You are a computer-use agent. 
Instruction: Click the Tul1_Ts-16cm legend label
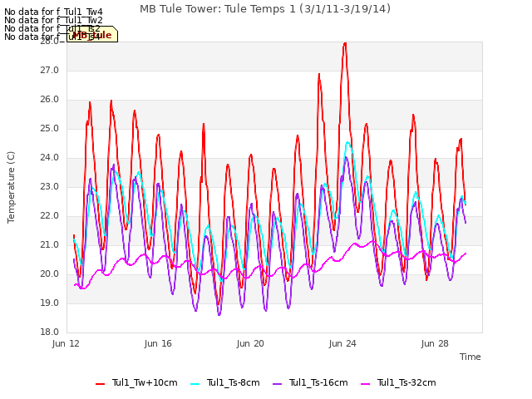coord(318,382)
